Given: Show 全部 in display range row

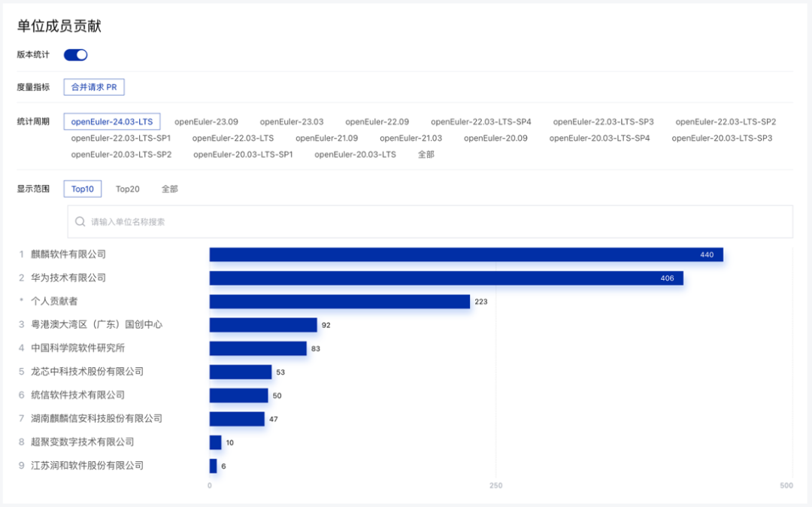Looking at the screenshot, I should (170, 190).
